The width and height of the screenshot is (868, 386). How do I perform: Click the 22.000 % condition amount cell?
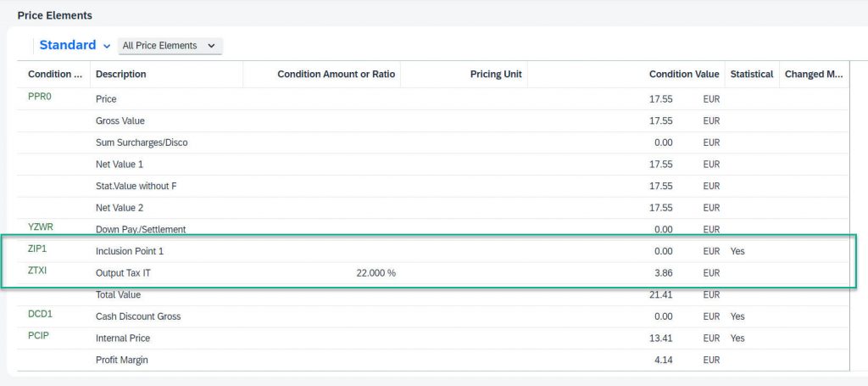tap(376, 273)
